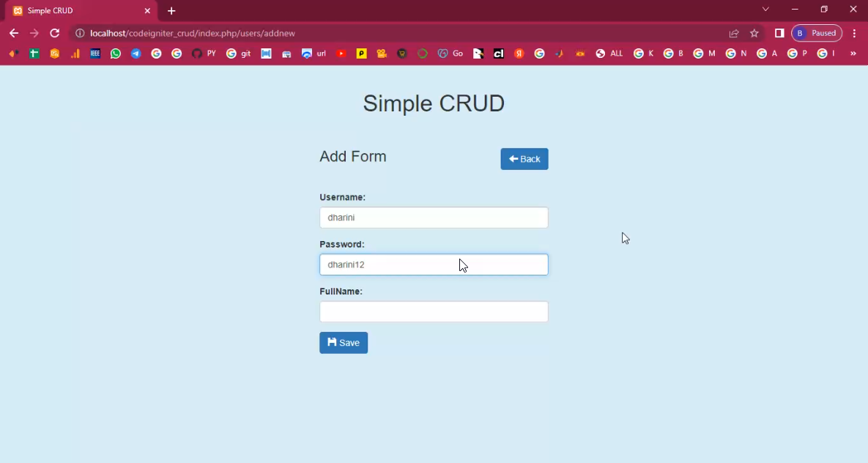
Task: Toggle the browser side panel
Action: (x=779, y=33)
